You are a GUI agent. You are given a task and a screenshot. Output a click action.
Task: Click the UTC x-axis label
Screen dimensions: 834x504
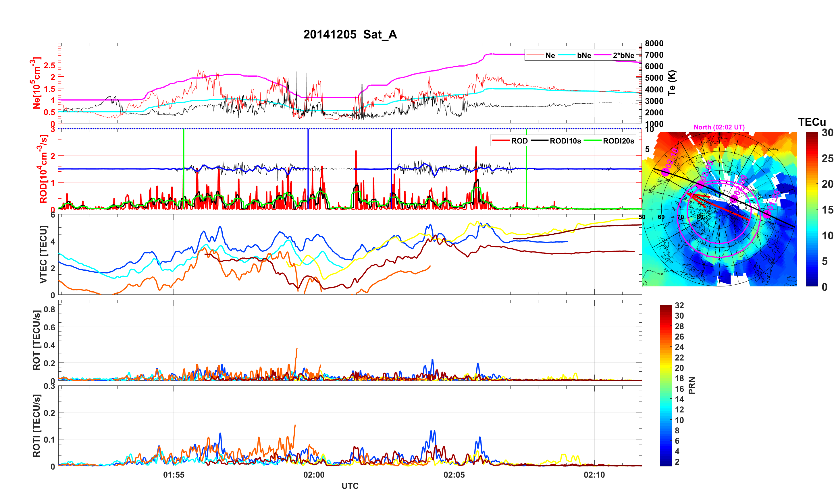coord(350,486)
